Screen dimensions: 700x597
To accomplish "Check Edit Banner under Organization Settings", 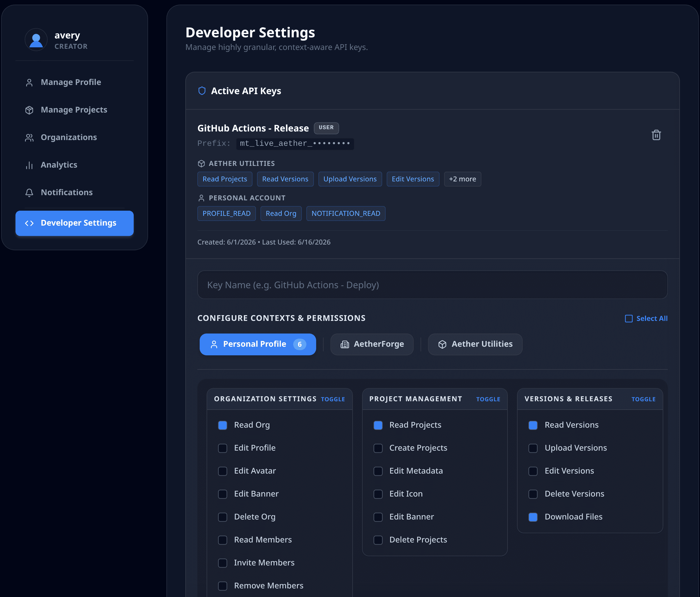I will coord(223,494).
